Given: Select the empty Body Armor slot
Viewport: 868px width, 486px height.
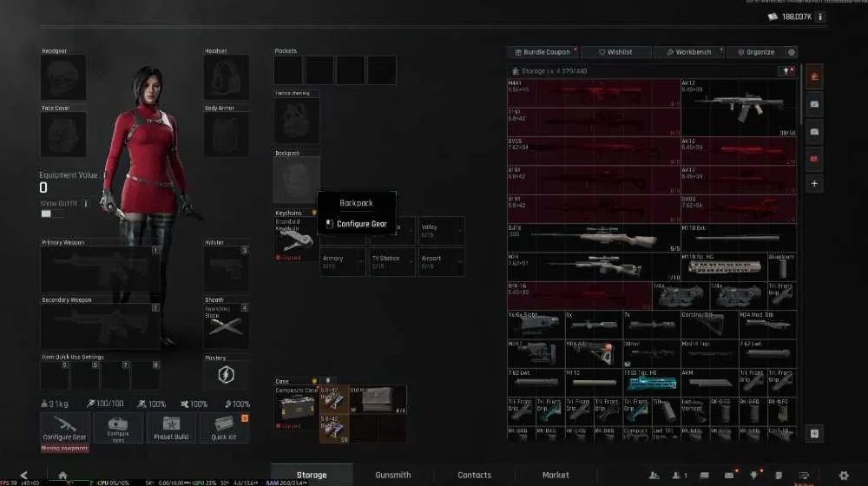Looking at the screenshot, I should [226, 135].
